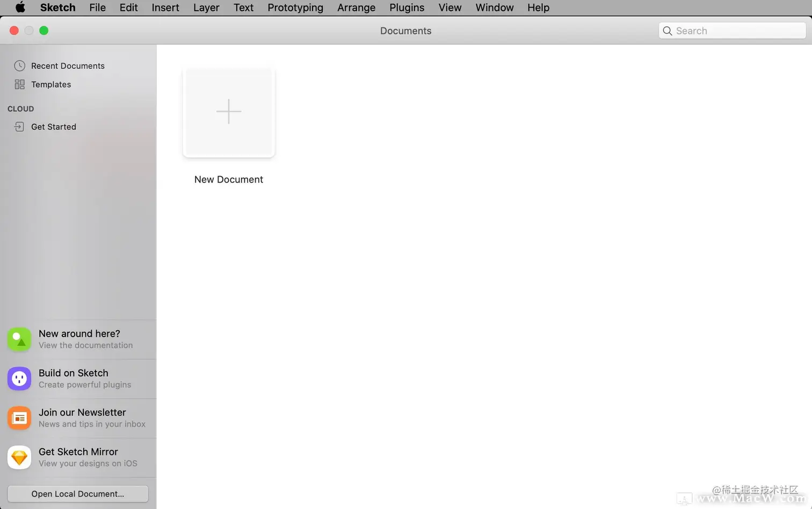The width and height of the screenshot is (812, 509).
Task: Select Templates in sidebar
Action: (51, 84)
